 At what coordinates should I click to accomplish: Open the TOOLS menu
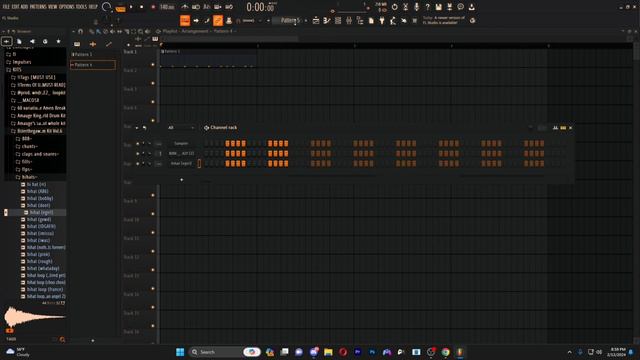[x=81, y=7]
